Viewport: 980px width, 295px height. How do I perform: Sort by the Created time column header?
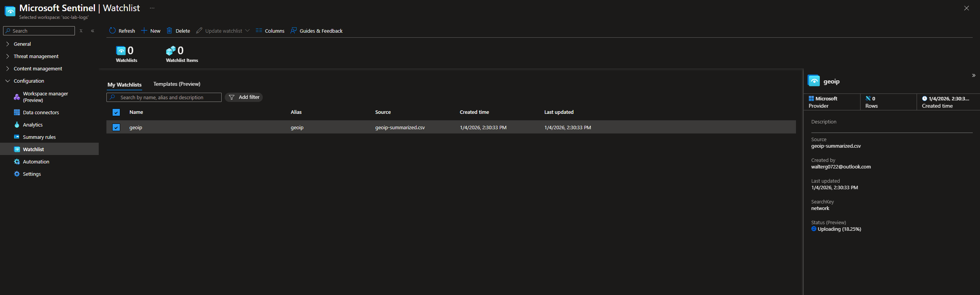pyautogui.click(x=474, y=112)
